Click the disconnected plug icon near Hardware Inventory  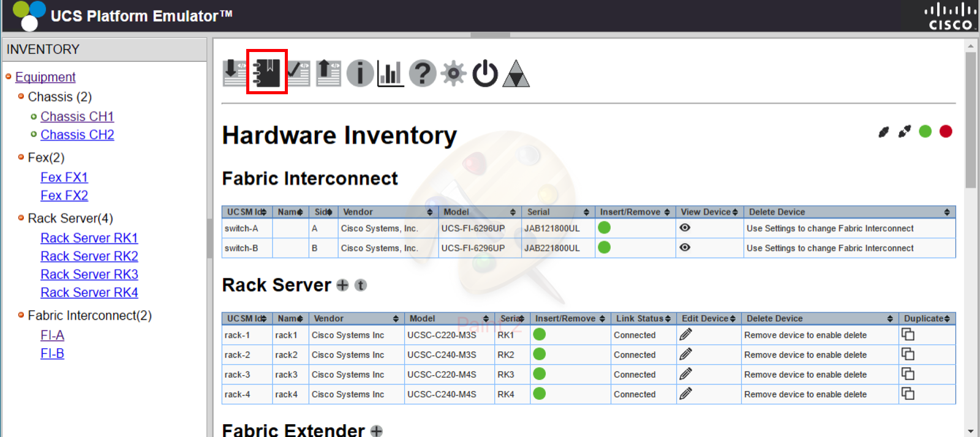click(x=904, y=132)
